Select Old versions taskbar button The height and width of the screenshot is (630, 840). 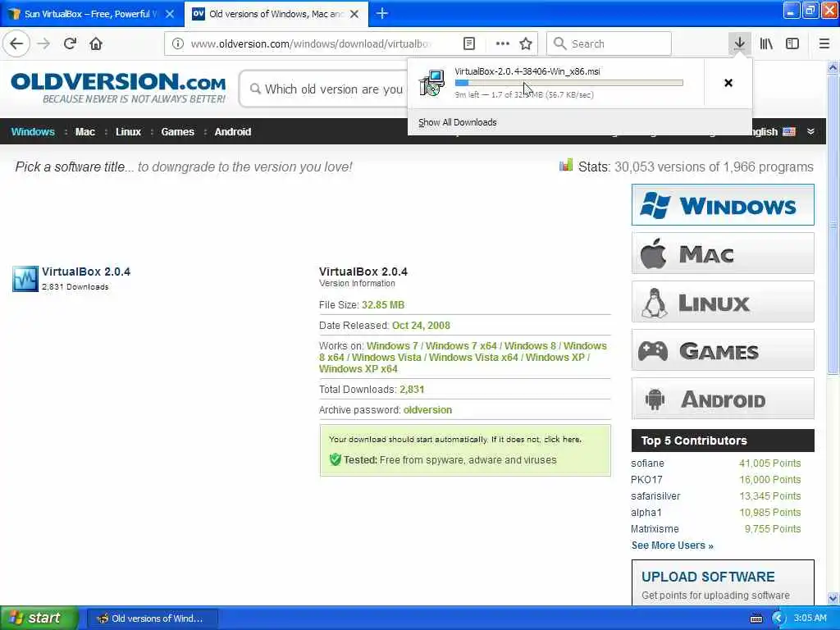point(153,619)
